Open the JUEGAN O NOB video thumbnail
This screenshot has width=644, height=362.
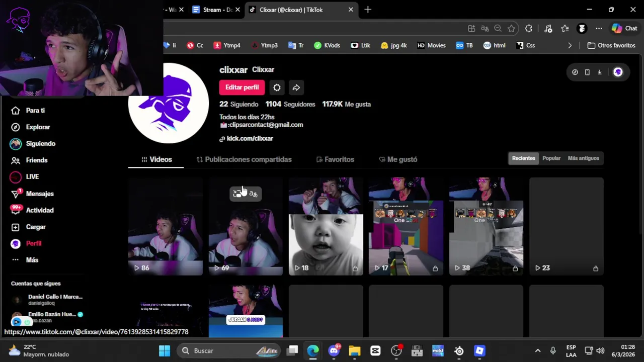tap(246, 311)
